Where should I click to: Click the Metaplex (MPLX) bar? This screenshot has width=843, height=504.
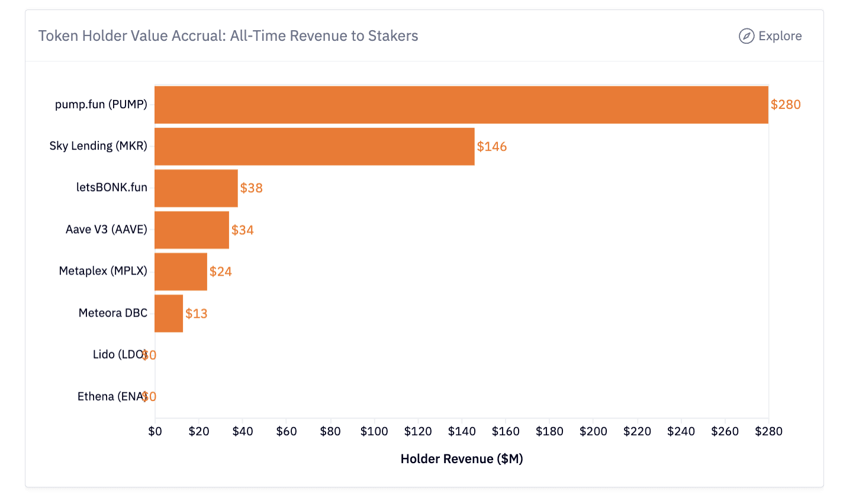181,272
